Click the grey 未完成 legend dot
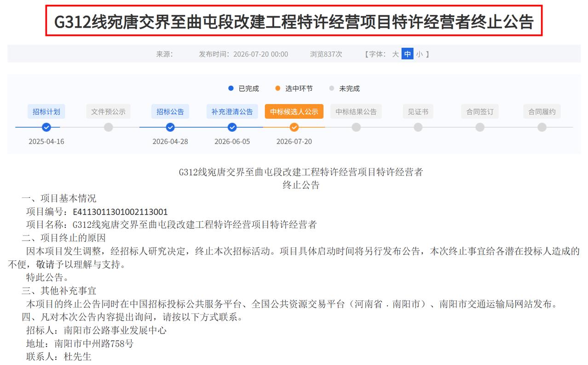This screenshot has width=588, height=365. coord(332,88)
